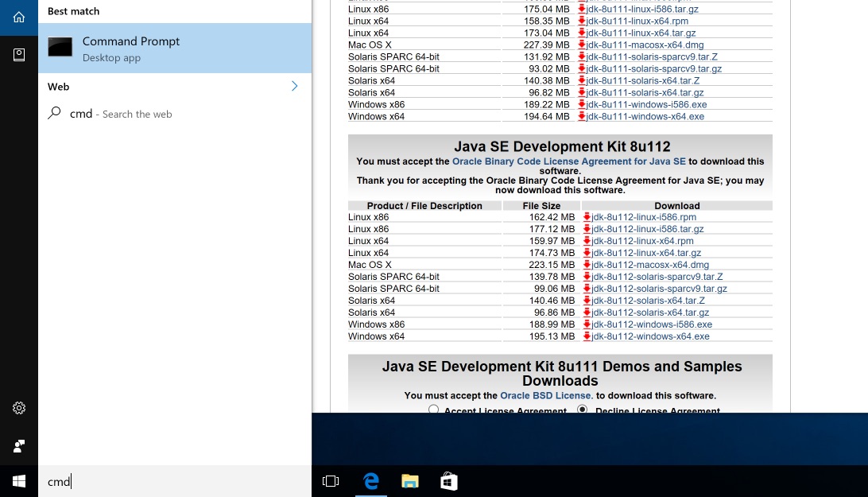868x497 pixels.
Task: Click the Feedback person icon in sidebar
Action: click(19, 446)
